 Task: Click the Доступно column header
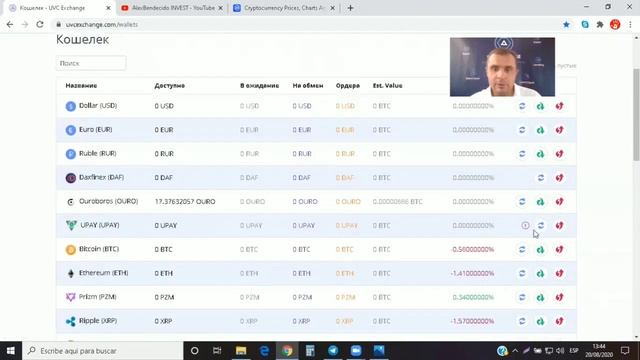169,86
